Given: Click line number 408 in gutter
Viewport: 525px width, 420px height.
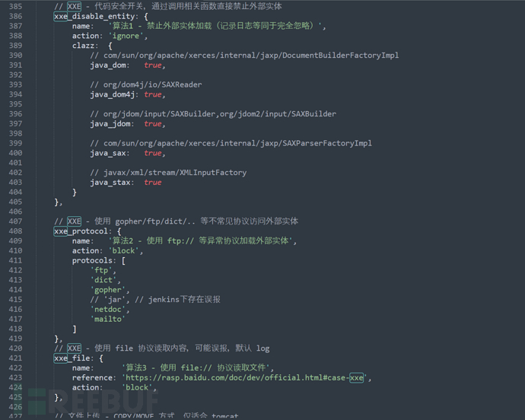Looking at the screenshot, I should [x=15, y=231].
